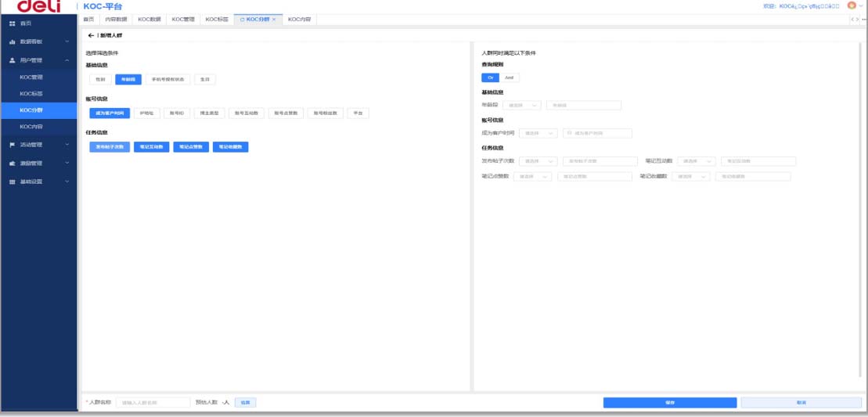Click the 首页 grid icon in sidebar
Image resolution: width=868 pixels, height=417 pixels.
click(x=12, y=23)
